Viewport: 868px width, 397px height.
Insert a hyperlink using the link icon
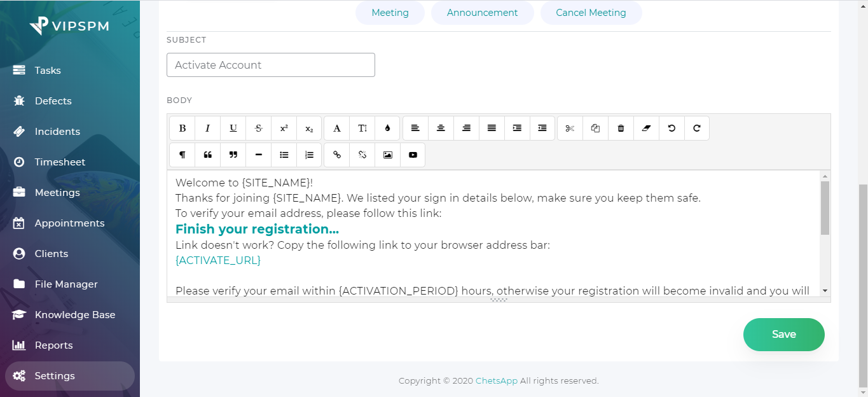click(337, 155)
